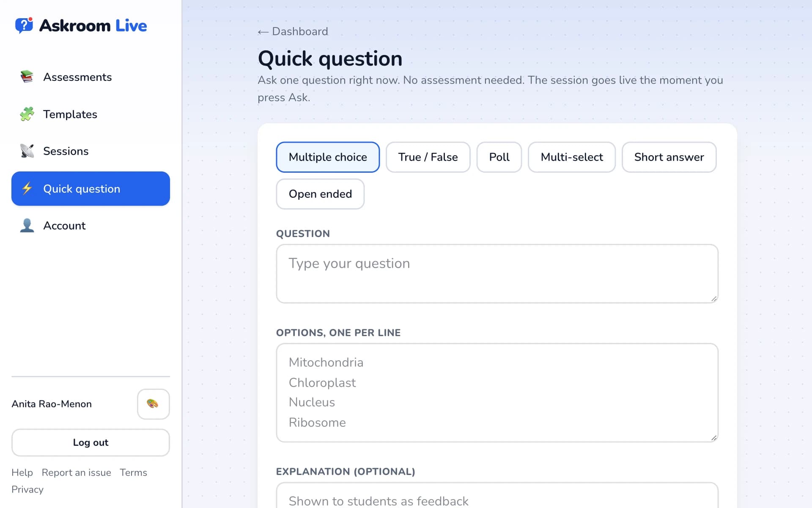Open the Sessions page label
The height and width of the screenshot is (508, 812).
coord(66,151)
